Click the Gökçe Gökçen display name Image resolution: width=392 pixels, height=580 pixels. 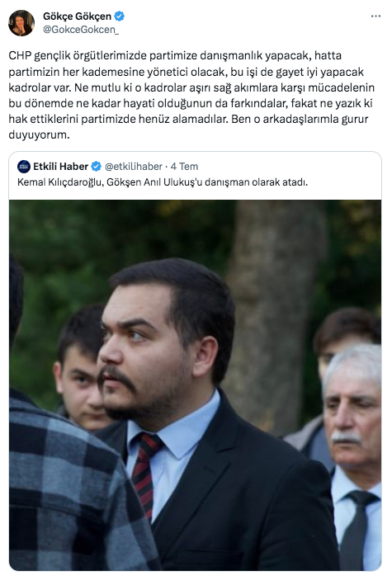77,17
